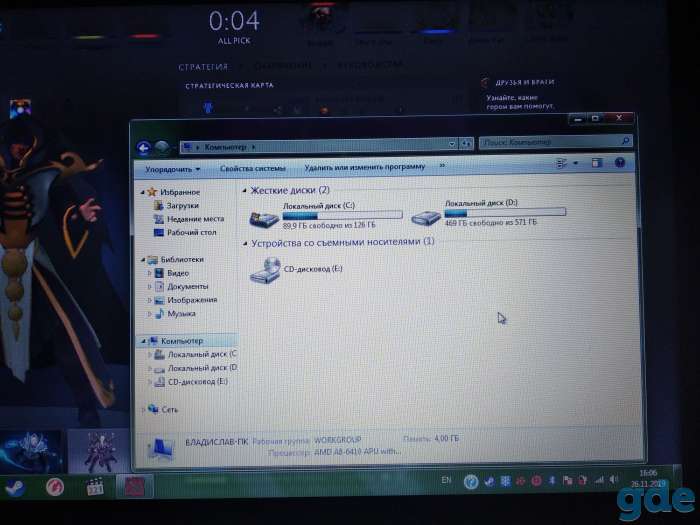Click the round blue help-style tray icon

pyautogui.click(x=471, y=482)
